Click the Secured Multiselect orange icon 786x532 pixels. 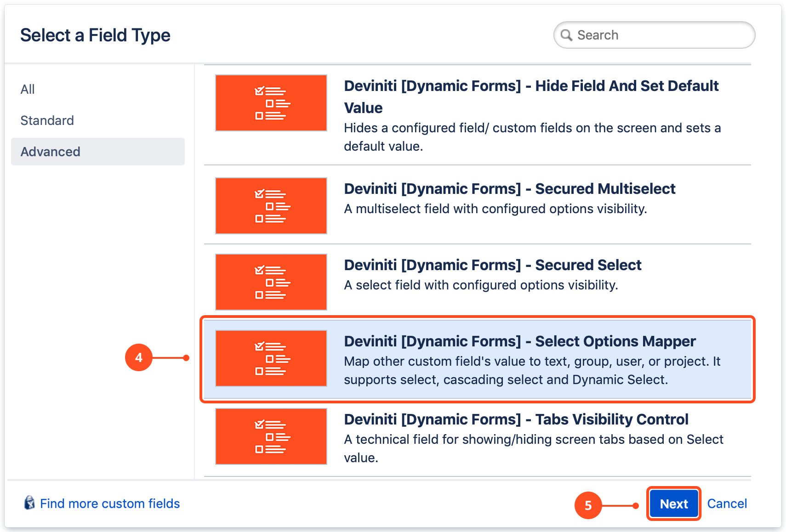(271, 206)
